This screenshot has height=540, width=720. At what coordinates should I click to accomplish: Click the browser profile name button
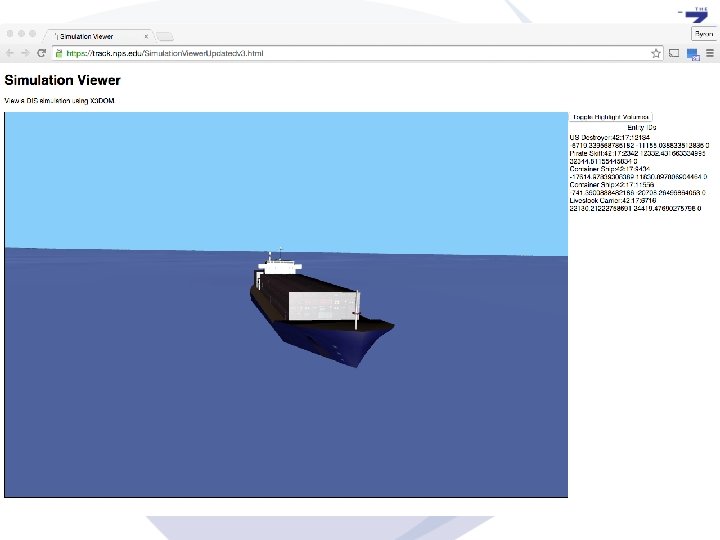[703, 34]
